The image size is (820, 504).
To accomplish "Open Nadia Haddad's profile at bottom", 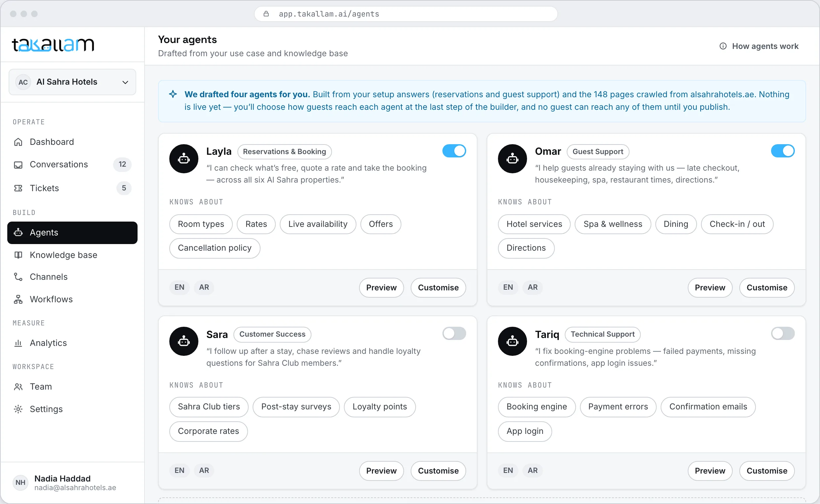I will 72,483.
